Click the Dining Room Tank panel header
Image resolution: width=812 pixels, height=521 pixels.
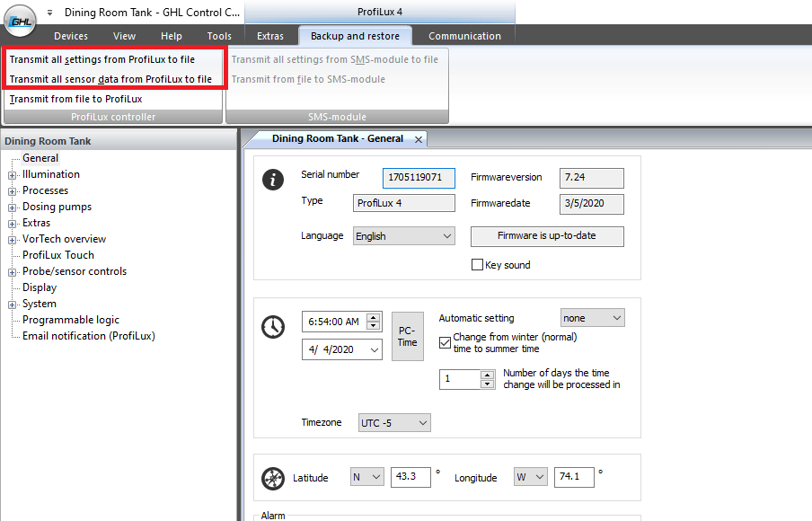[119, 141]
